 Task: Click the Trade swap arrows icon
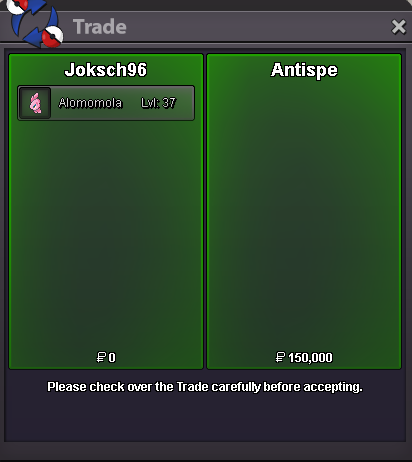(x=36, y=23)
